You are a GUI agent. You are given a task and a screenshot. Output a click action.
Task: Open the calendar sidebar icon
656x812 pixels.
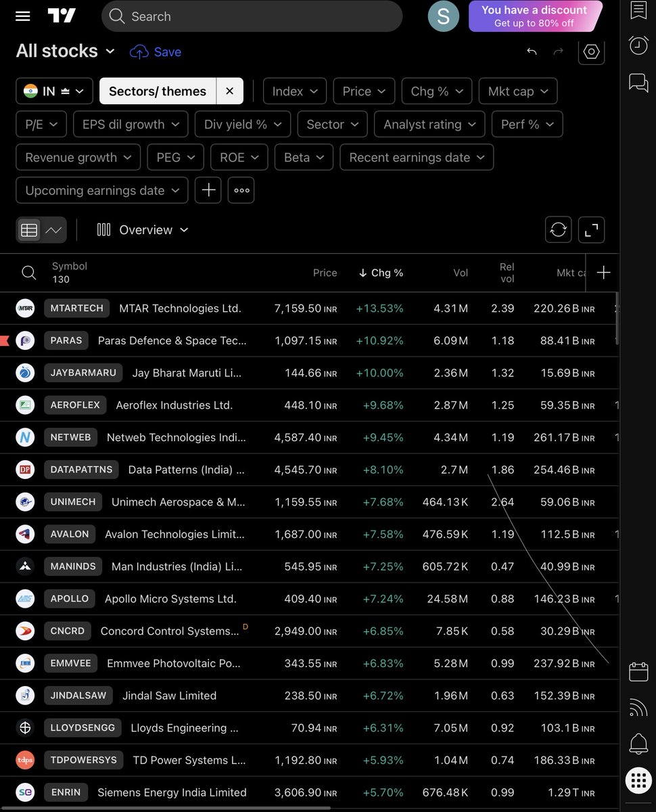click(x=638, y=671)
